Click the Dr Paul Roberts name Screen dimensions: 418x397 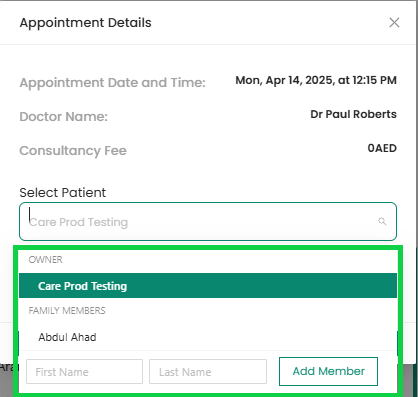353,114
